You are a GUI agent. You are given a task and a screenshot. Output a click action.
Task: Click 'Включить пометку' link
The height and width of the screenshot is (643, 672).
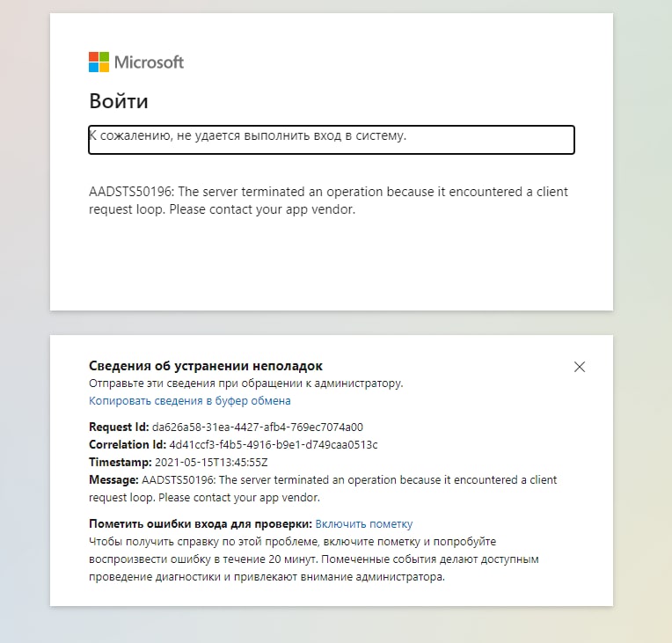click(364, 524)
